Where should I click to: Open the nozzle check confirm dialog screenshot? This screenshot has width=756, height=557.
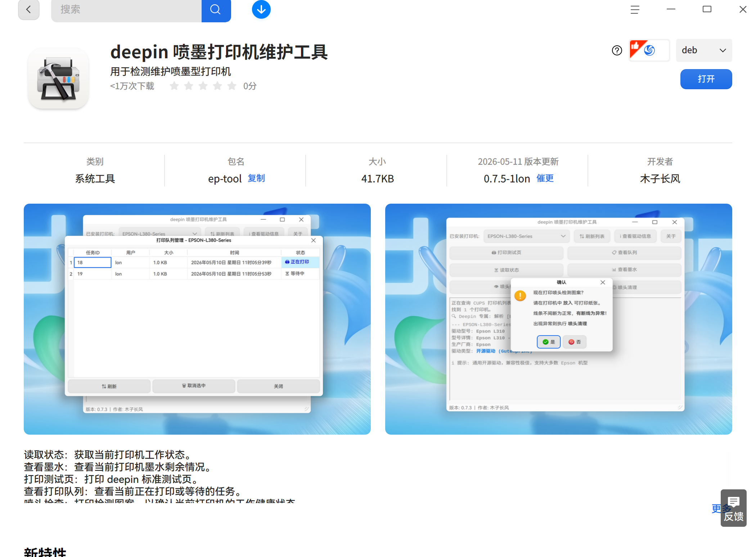pos(559,319)
